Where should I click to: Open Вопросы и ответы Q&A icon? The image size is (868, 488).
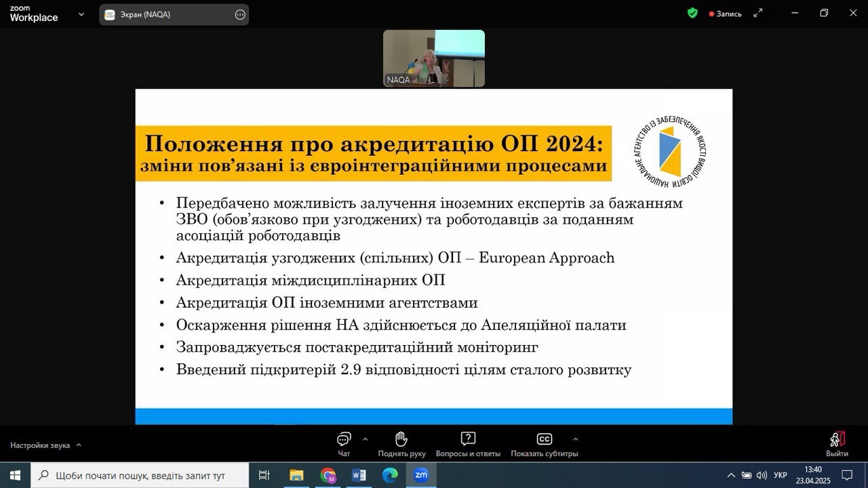tap(467, 439)
